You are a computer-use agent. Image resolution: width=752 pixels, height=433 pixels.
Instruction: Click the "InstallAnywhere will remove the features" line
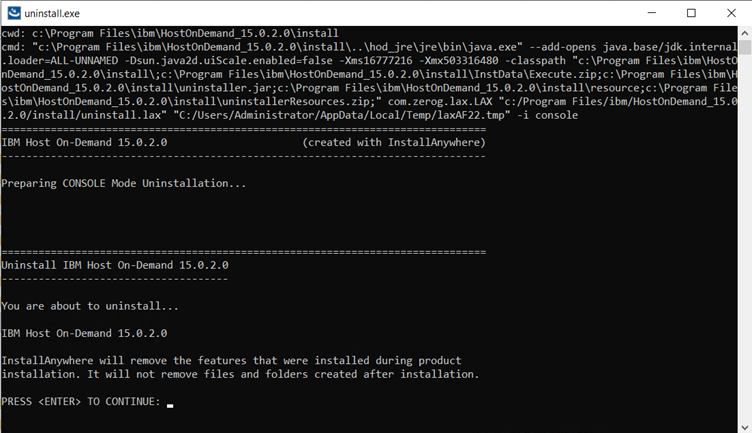[231, 361]
